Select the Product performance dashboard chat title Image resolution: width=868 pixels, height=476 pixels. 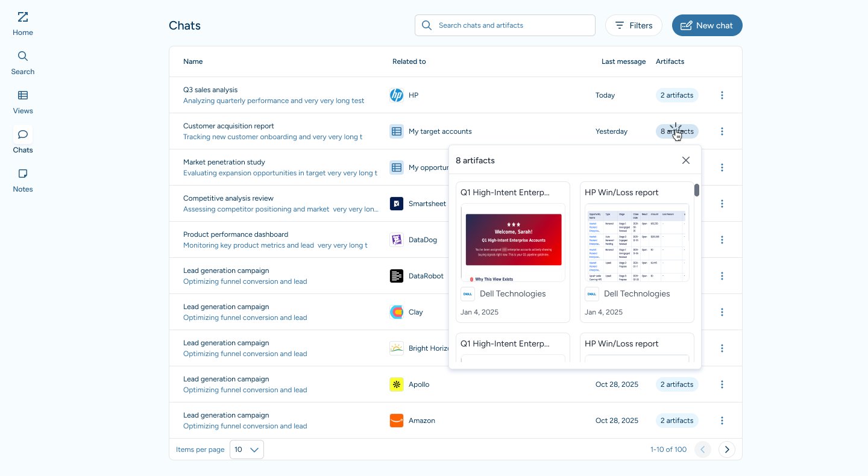tap(236, 234)
